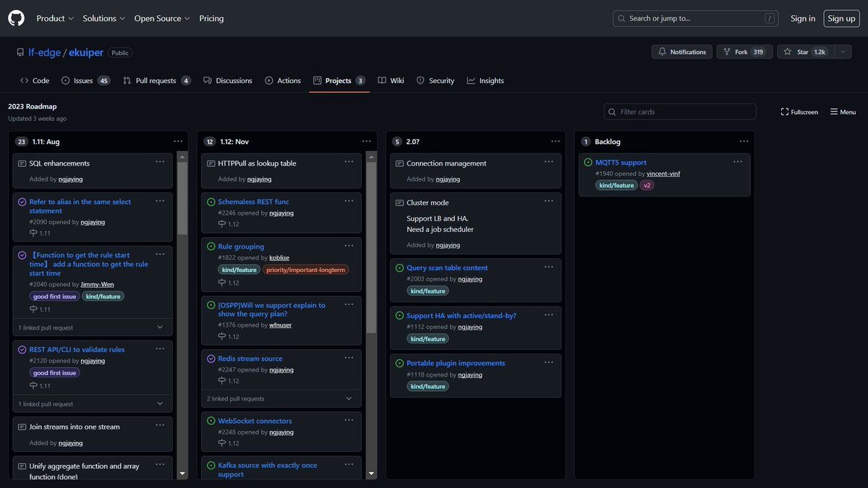Open options for Join streams into one stream card
Screen dimensions: 868x488
(160, 425)
